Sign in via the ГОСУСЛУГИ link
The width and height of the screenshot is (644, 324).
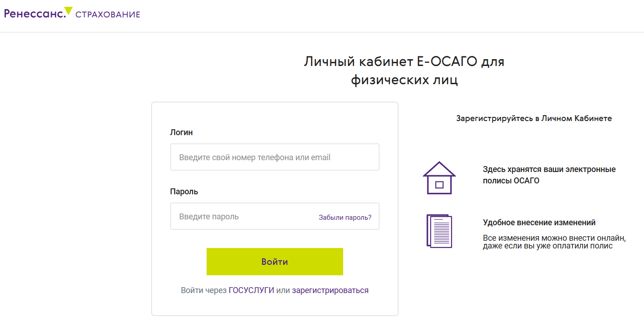tap(251, 290)
